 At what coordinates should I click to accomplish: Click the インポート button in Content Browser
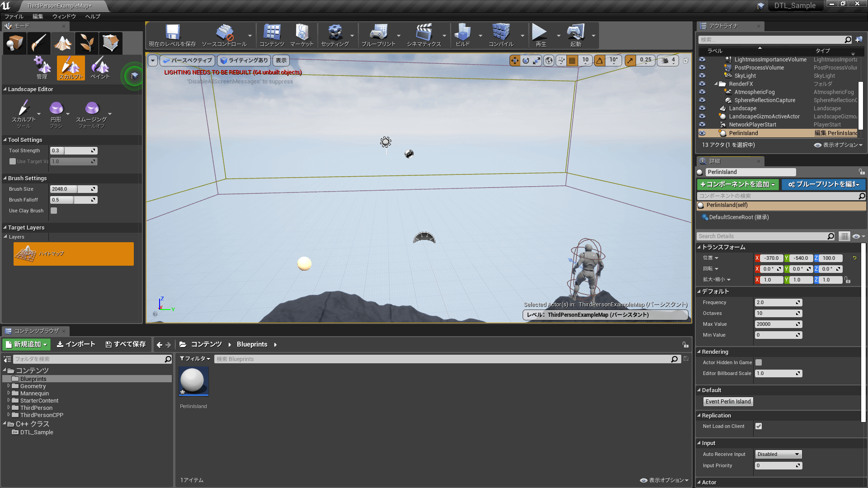pos(76,344)
